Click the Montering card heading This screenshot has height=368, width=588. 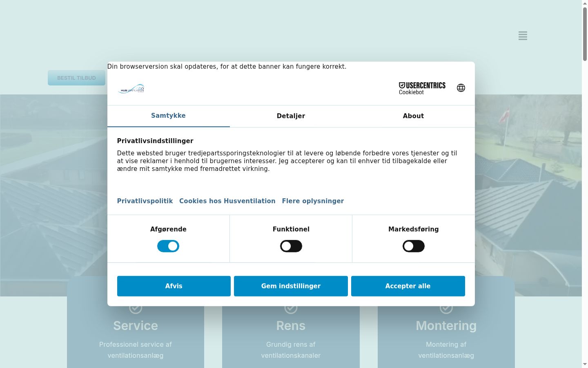tap(446, 326)
